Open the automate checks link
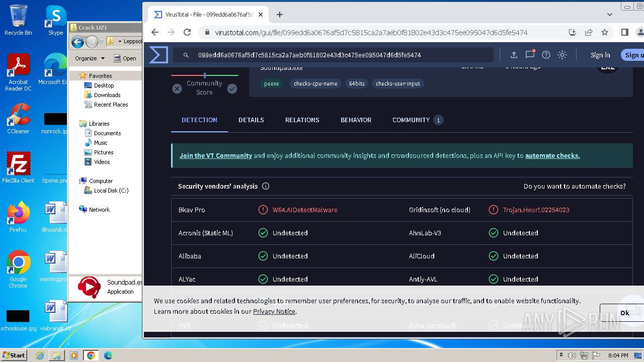The width and height of the screenshot is (644, 362). (x=552, y=155)
